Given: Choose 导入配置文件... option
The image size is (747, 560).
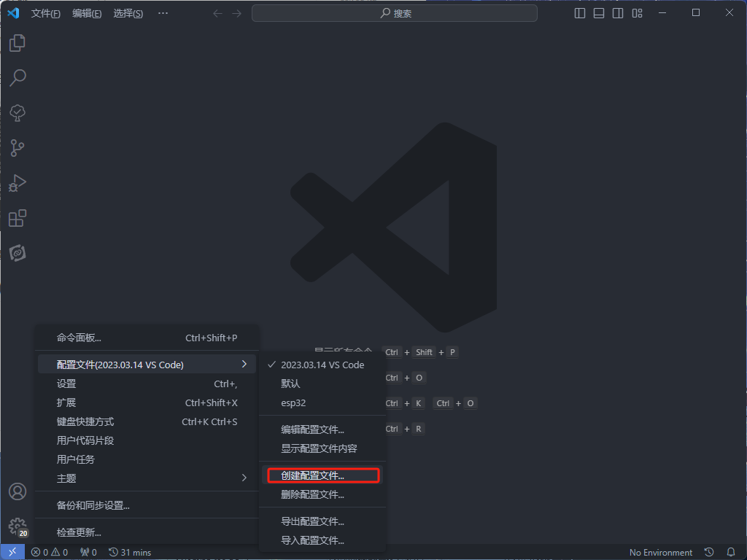Looking at the screenshot, I should tap(322, 540).
